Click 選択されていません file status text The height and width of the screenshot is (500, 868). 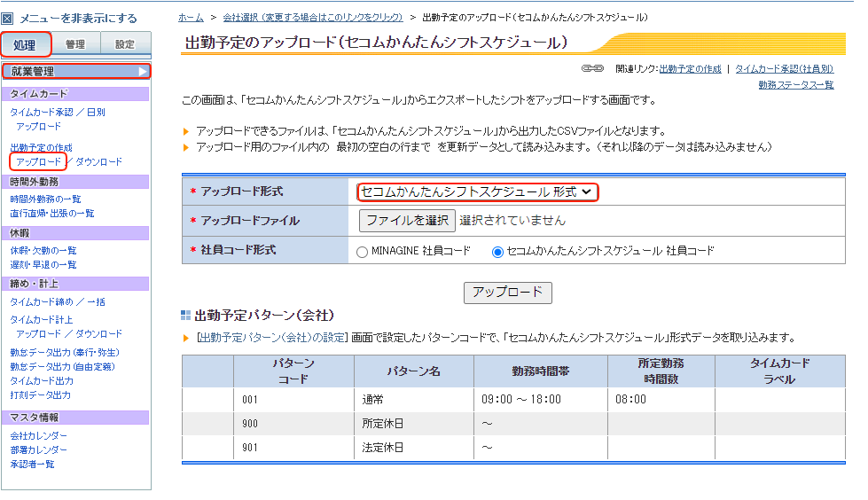[x=512, y=221]
